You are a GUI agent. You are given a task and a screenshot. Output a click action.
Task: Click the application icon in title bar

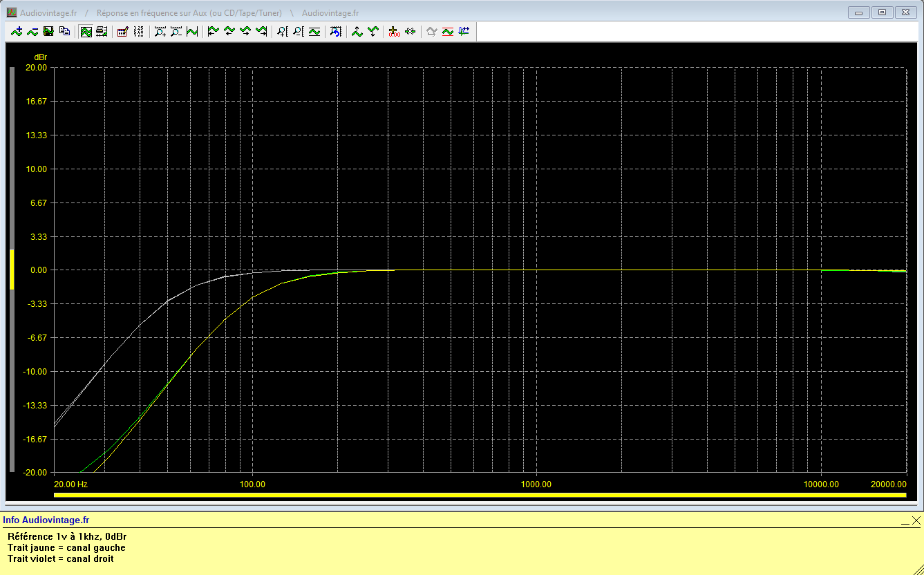[12, 12]
